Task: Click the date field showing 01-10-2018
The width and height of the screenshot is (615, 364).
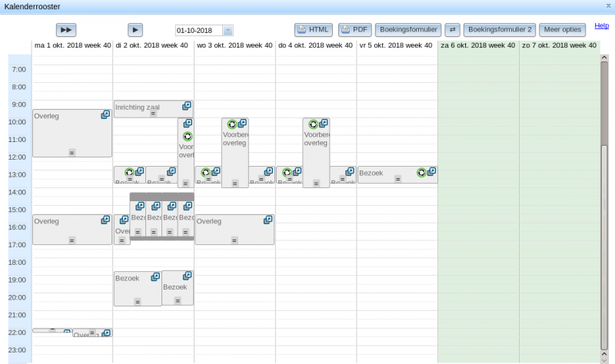Action: pos(199,31)
